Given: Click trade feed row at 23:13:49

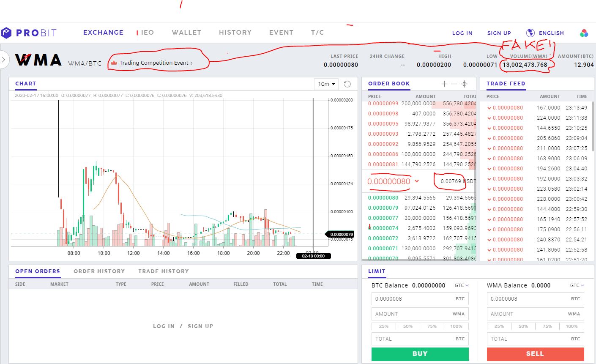Looking at the screenshot, I should pos(537,108).
